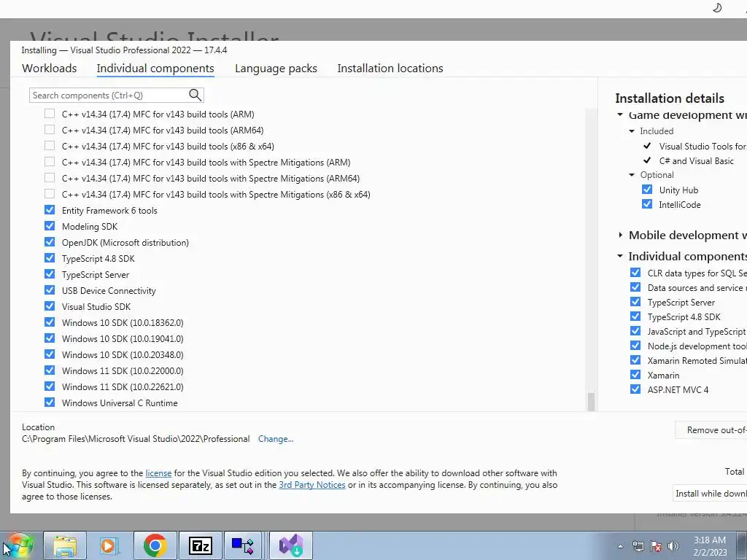Open 3rd Party Notices link
The width and height of the screenshot is (747, 560).
312,485
